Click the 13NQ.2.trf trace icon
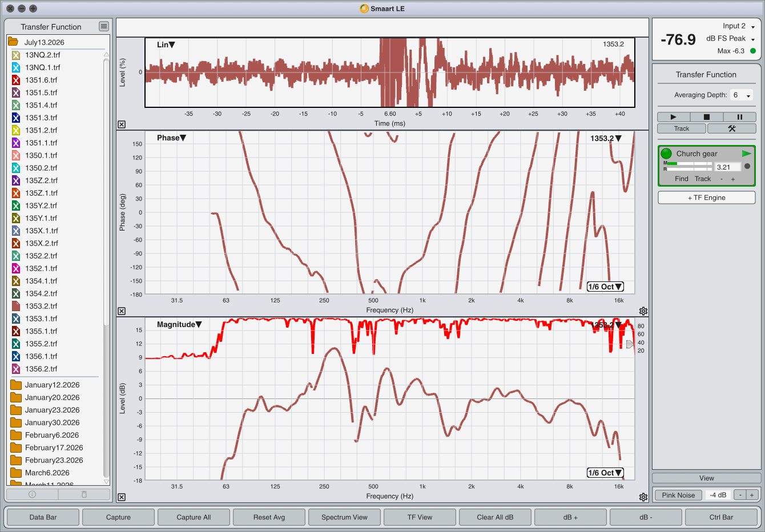Viewport: 765px width, 532px height. click(16, 55)
